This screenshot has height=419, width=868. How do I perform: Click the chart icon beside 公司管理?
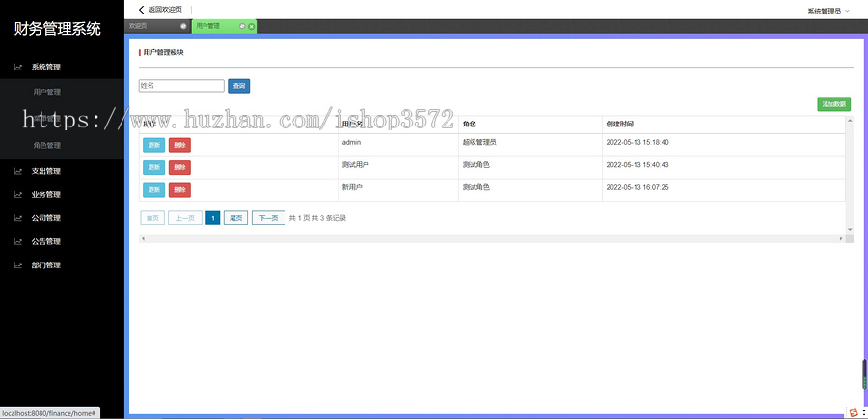click(x=18, y=218)
